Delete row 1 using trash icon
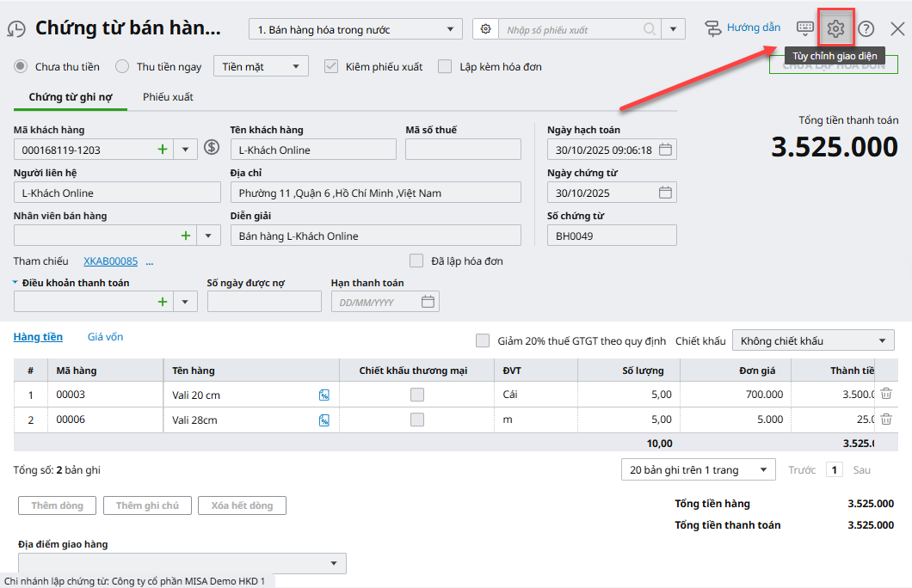The height and width of the screenshot is (588, 912). (886, 395)
